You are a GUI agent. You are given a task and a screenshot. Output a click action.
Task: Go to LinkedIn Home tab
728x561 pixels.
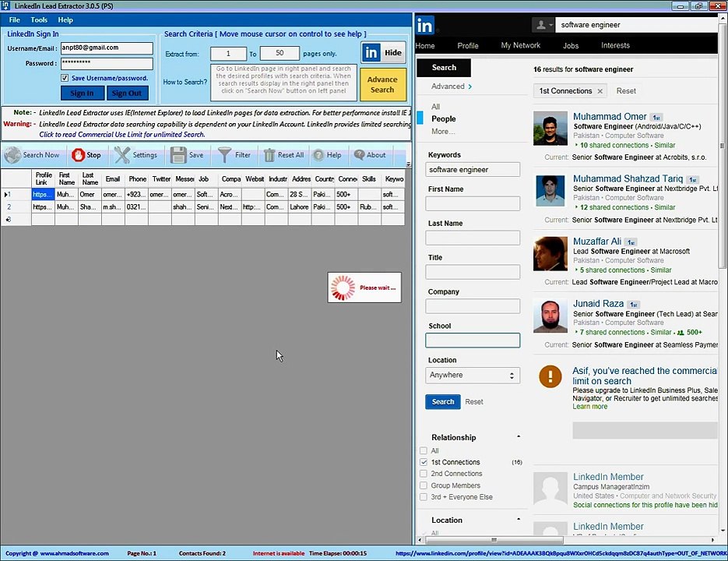point(425,45)
